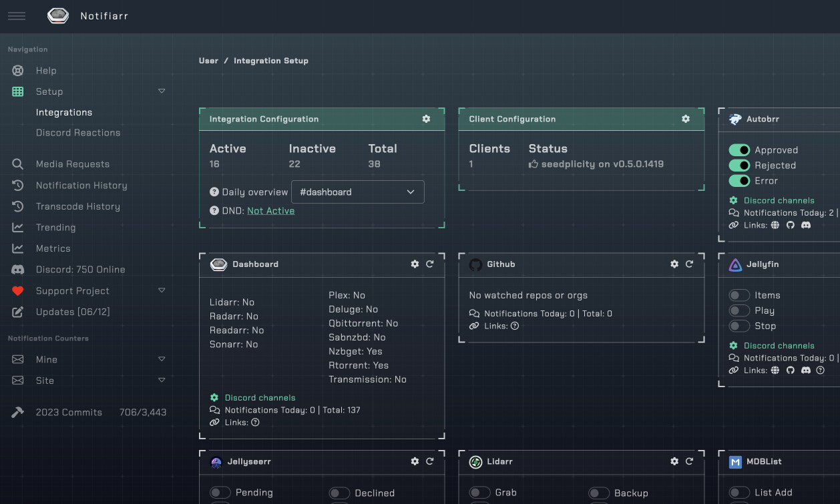Open the Trending page
This screenshot has height=504, width=840.
click(x=55, y=228)
